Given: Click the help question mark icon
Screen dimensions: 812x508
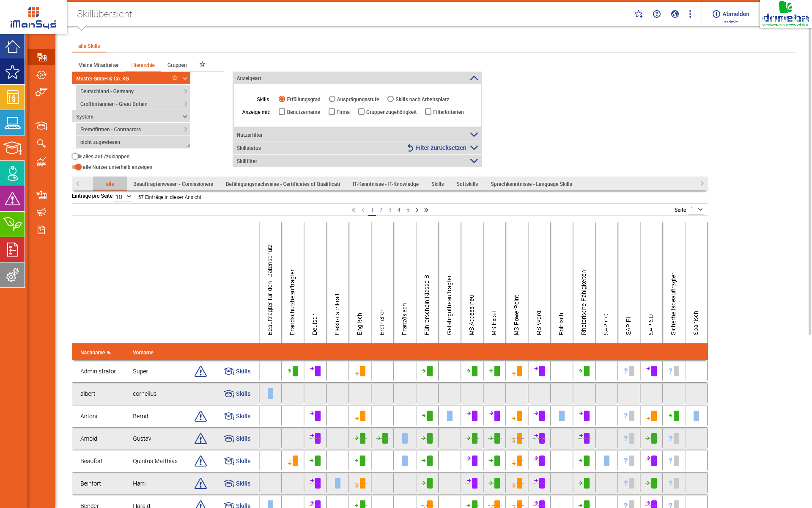Looking at the screenshot, I should coord(656,14).
